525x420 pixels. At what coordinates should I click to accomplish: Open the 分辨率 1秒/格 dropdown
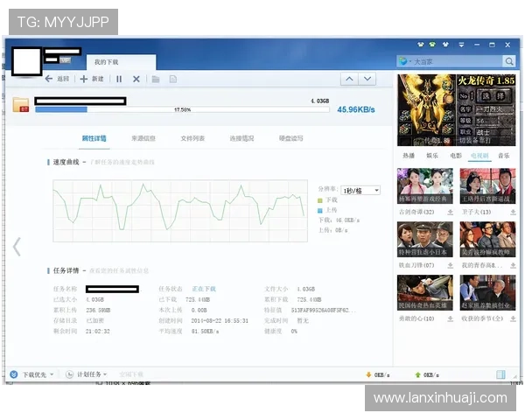360,190
